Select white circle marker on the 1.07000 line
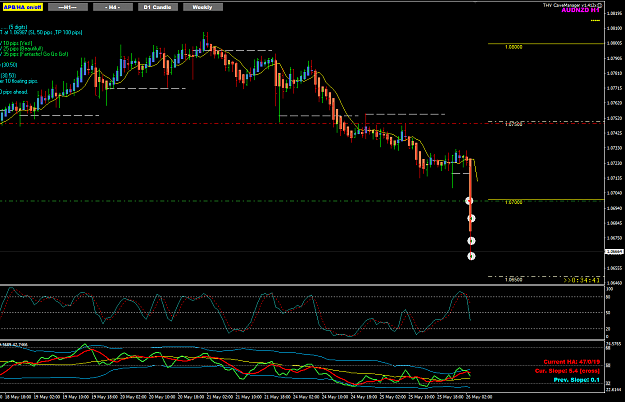Image resolution: width=625 pixels, height=402 pixels. 470,201
